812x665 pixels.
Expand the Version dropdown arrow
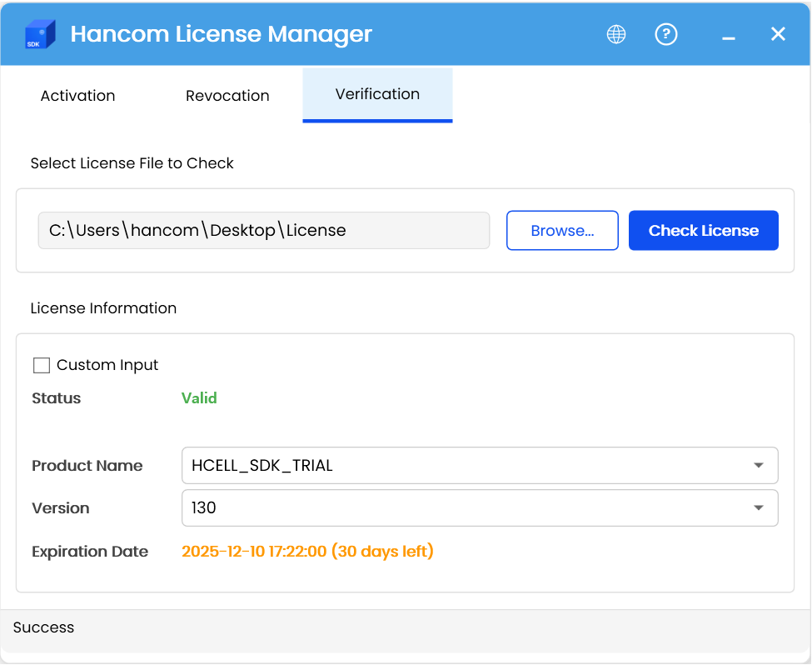(x=758, y=508)
